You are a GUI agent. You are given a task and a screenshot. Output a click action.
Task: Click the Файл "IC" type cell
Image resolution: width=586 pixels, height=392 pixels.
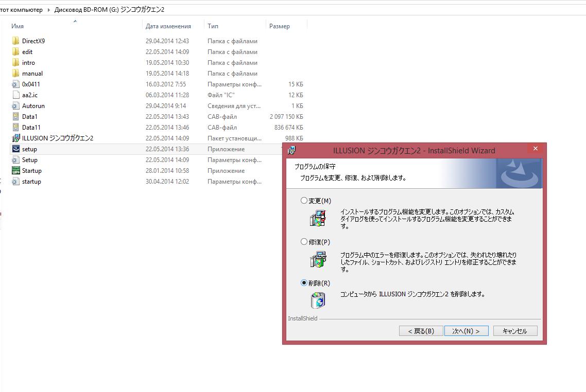pos(221,95)
